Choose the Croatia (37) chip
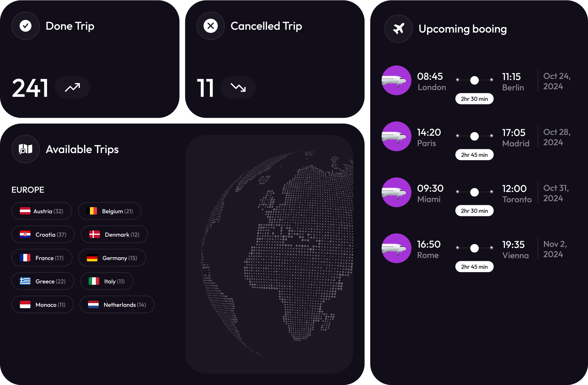The width and height of the screenshot is (588, 385). [x=43, y=234]
